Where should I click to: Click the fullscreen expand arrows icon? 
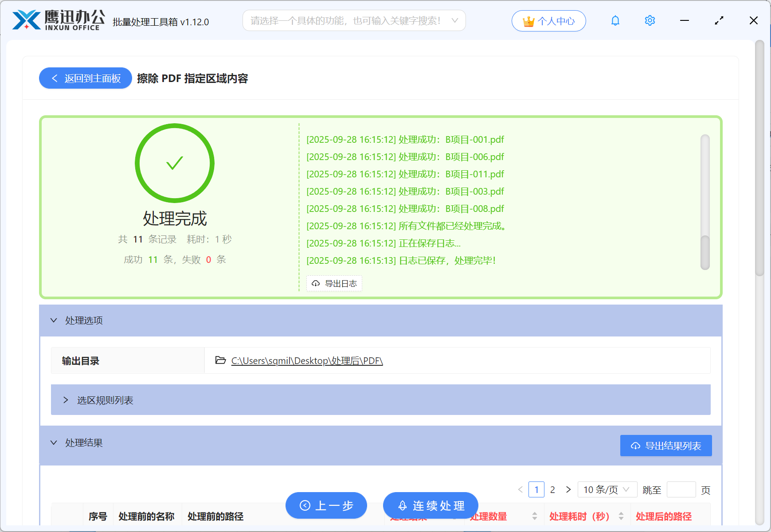click(719, 20)
